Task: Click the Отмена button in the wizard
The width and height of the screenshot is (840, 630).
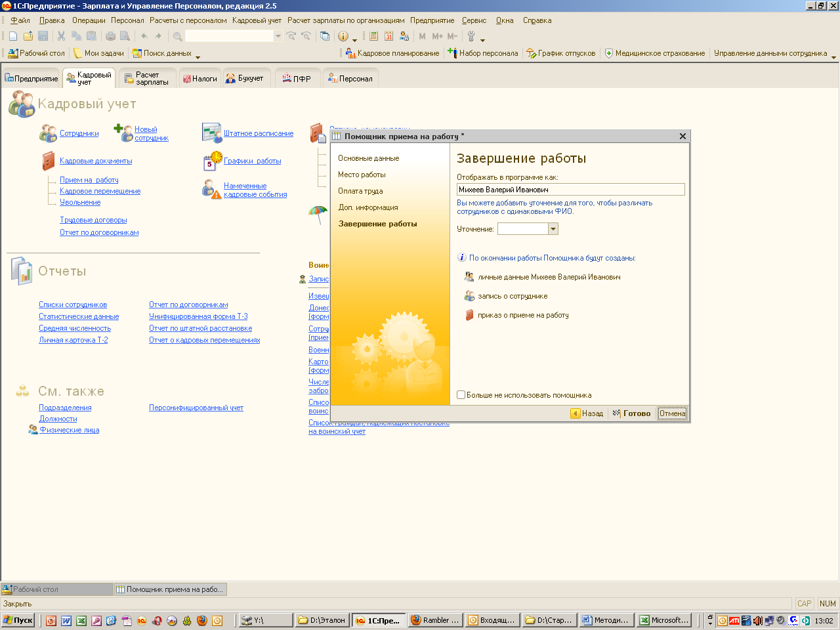Action: point(672,413)
